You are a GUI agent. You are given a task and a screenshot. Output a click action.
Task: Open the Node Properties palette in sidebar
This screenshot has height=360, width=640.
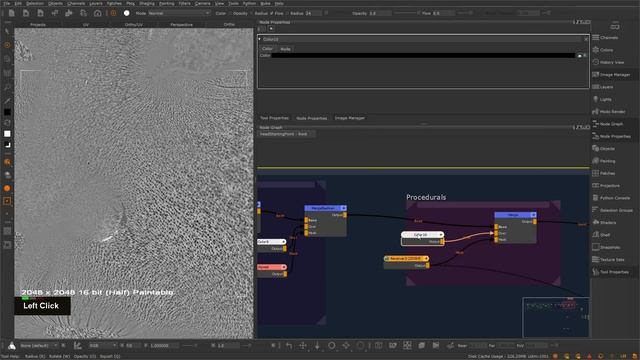tap(615, 136)
